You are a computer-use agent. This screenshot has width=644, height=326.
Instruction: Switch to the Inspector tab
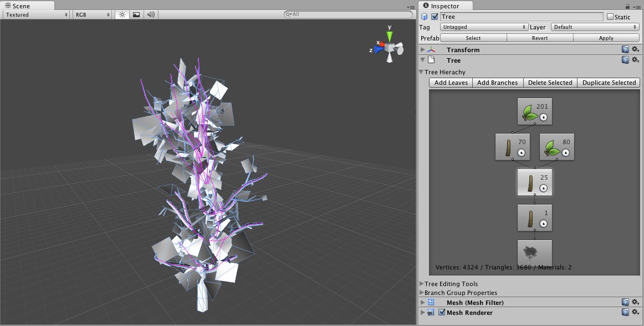445,6
